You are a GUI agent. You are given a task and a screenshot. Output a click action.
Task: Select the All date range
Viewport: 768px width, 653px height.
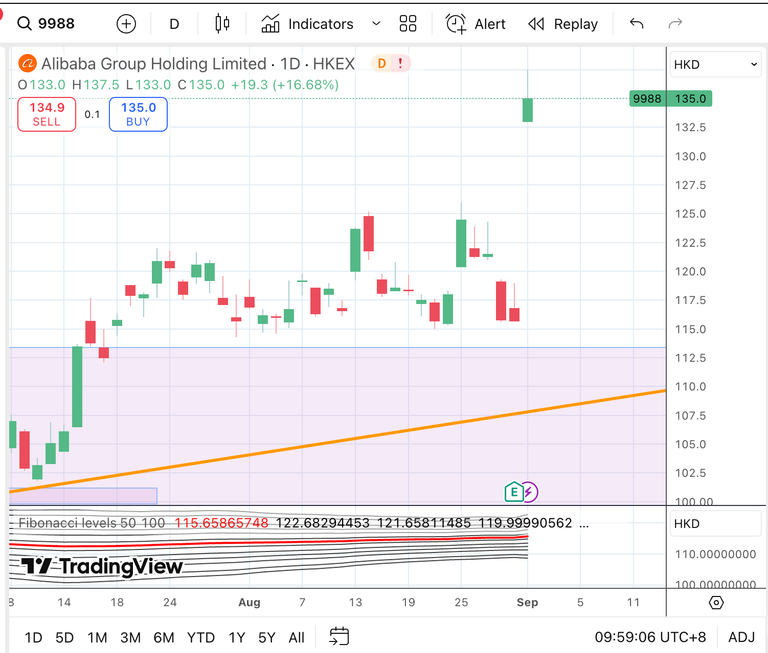point(296,637)
